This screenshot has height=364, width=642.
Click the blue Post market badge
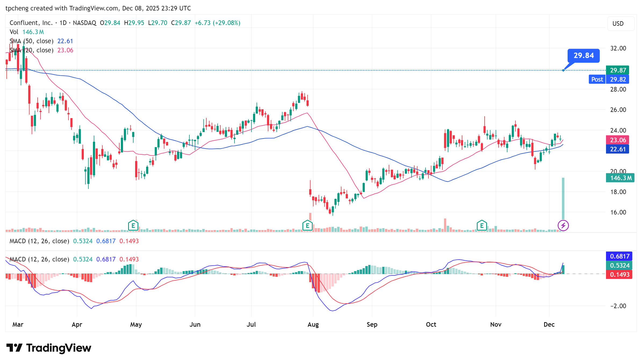pyautogui.click(x=597, y=79)
